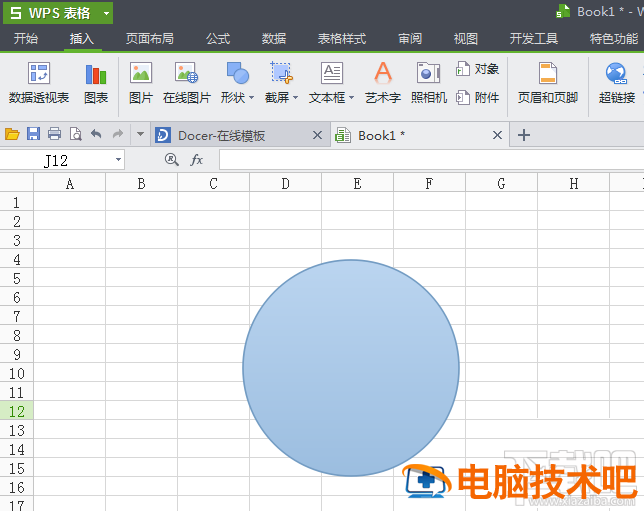Open the 审阅 (Review) tab
Screen dimensions: 644x511
(x=410, y=39)
